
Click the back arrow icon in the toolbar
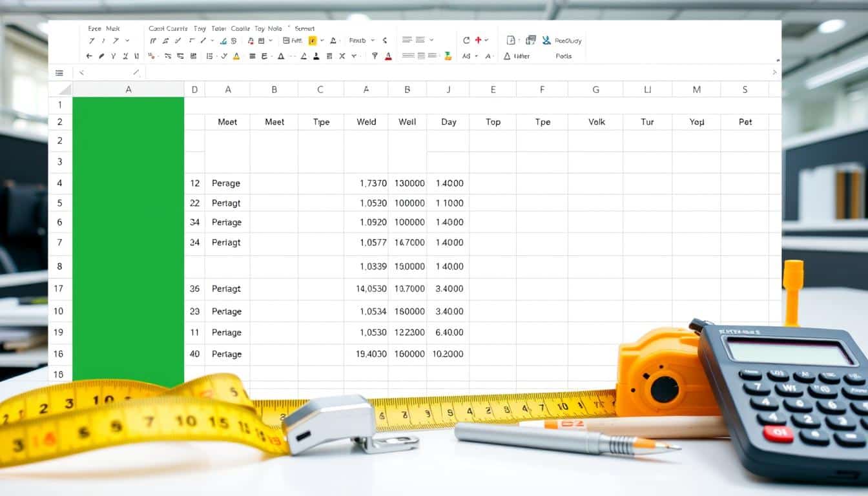pyautogui.click(x=89, y=56)
